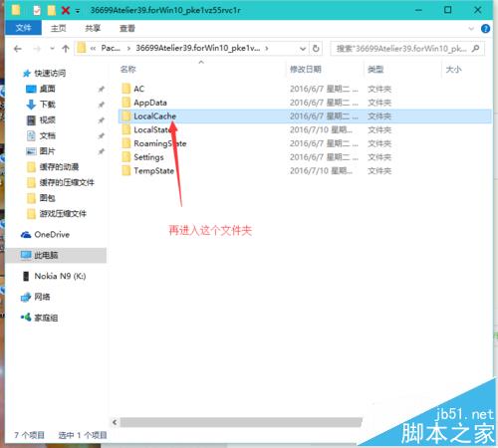Click the horizontal scrollbar thumb
This screenshot has width=498, height=448.
(x=241, y=422)
